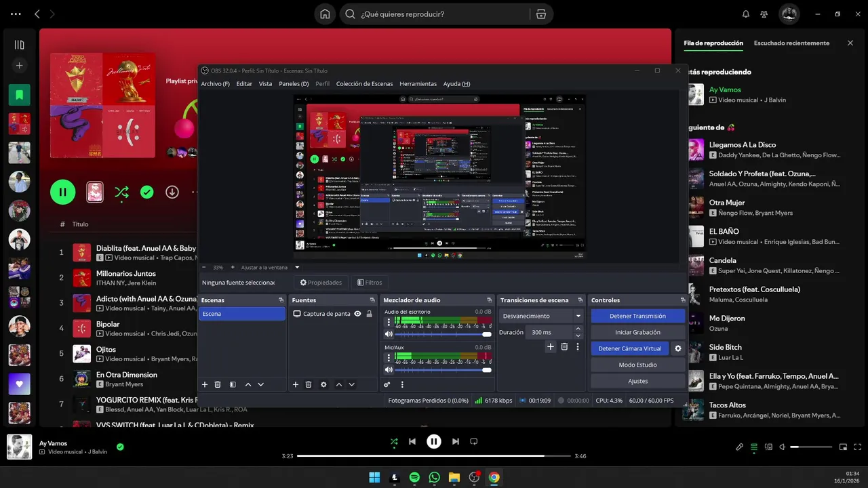Open Desvanecimiento transition dropdown
The width and height of the screenshot is (868, 488).
click(541, 316)
